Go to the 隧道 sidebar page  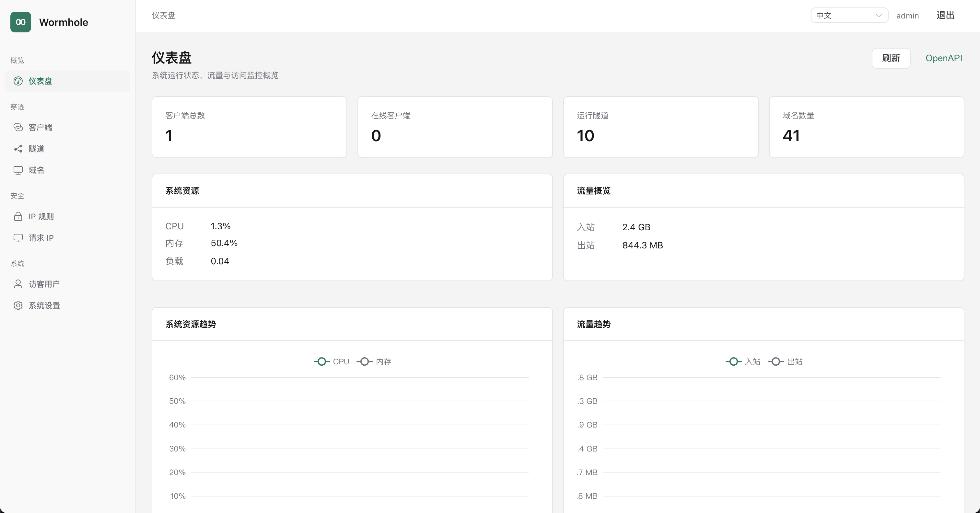click(x=68, y=149)
